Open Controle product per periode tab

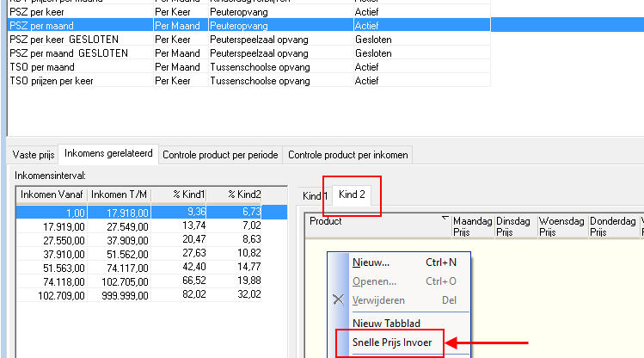222,155
